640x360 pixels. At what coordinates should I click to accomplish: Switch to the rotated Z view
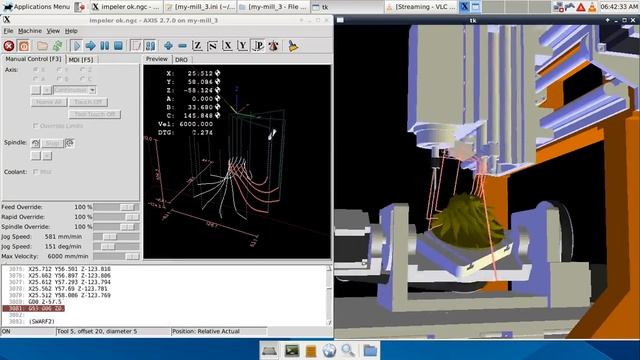point(212,46)
